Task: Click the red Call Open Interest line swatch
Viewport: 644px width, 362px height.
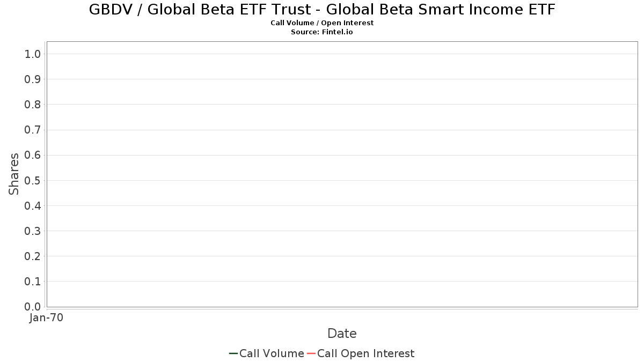Action: (311, 353)
